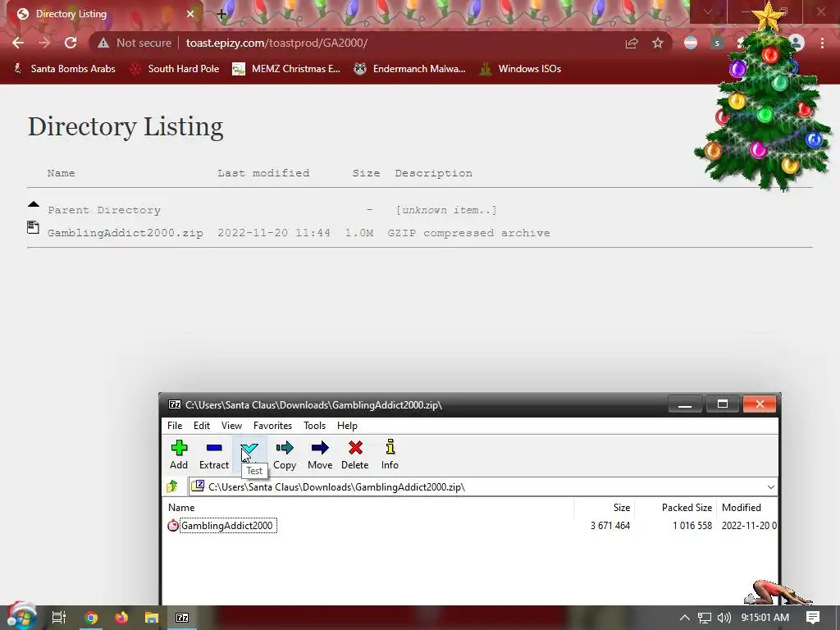Screen dimensions: 840x630
Task: Reload the Directory Listing page
Action: pos(71,43)
